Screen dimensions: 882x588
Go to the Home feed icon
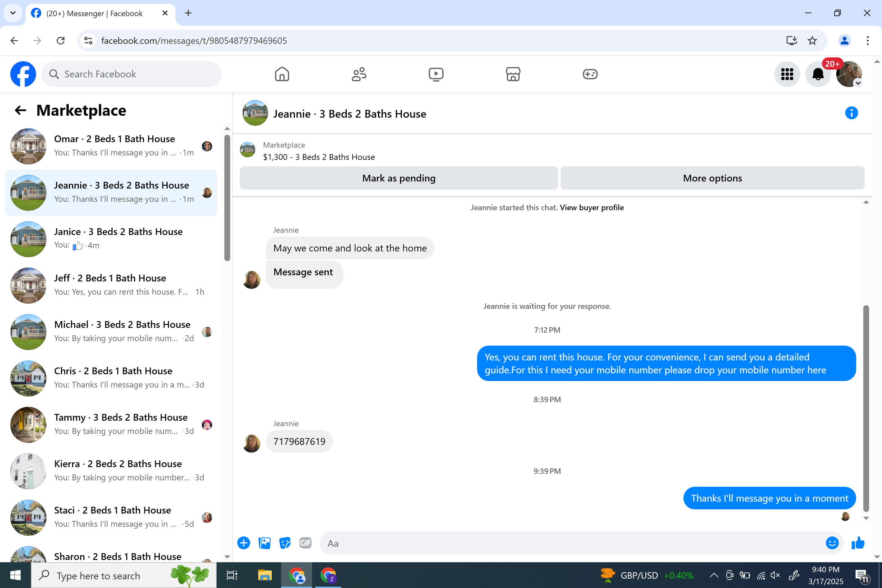[282, 74]
